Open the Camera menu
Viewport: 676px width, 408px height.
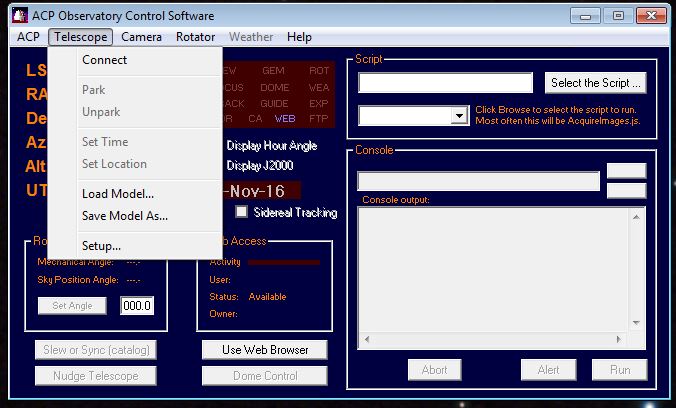pyautogui.click(x=142, y=37)
